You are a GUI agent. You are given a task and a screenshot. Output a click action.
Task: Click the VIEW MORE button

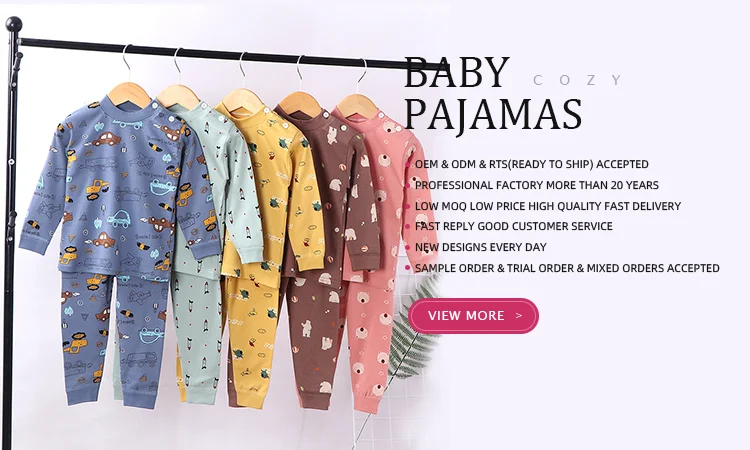pyautogui.click(x=473, y=316)
